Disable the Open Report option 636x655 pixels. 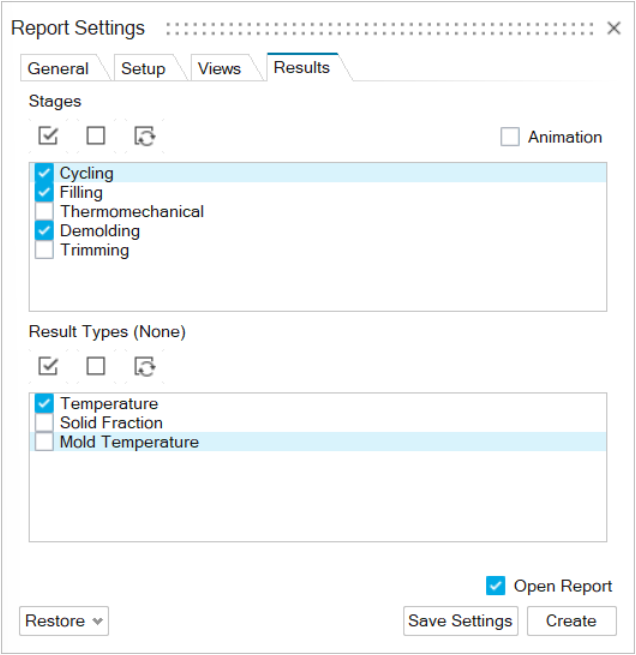tap(496, 586)
